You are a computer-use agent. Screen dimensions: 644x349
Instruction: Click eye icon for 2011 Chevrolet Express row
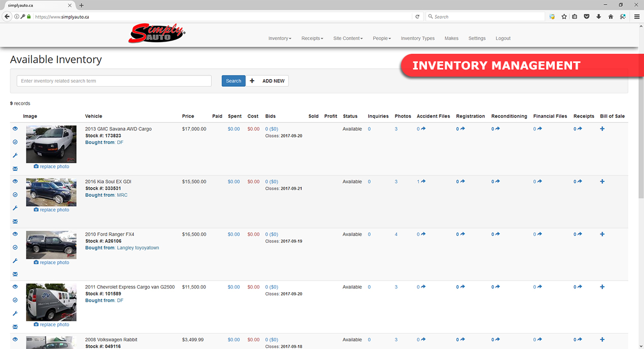(x=15, y=287)
